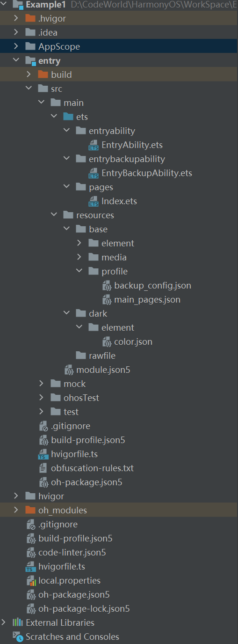Click the local.properties file icon

31,581
